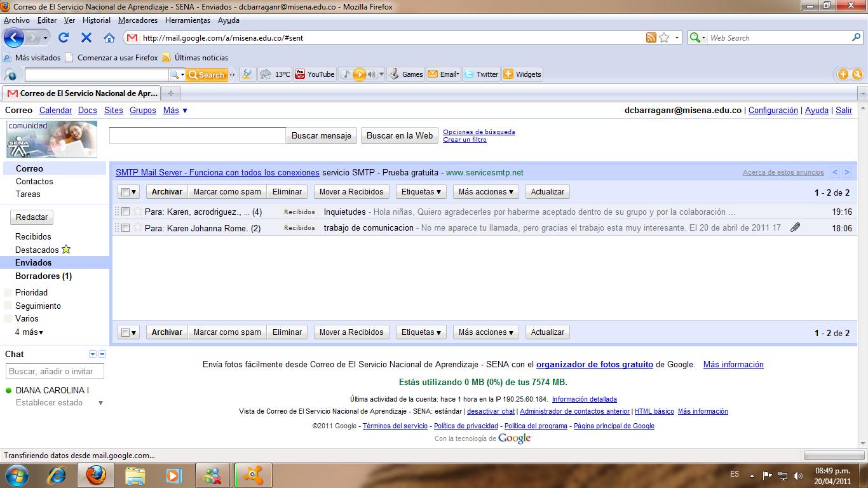Open YouTube from the Google toolbar
Screen dimensions: 868x488
click(x=314, y=74)
